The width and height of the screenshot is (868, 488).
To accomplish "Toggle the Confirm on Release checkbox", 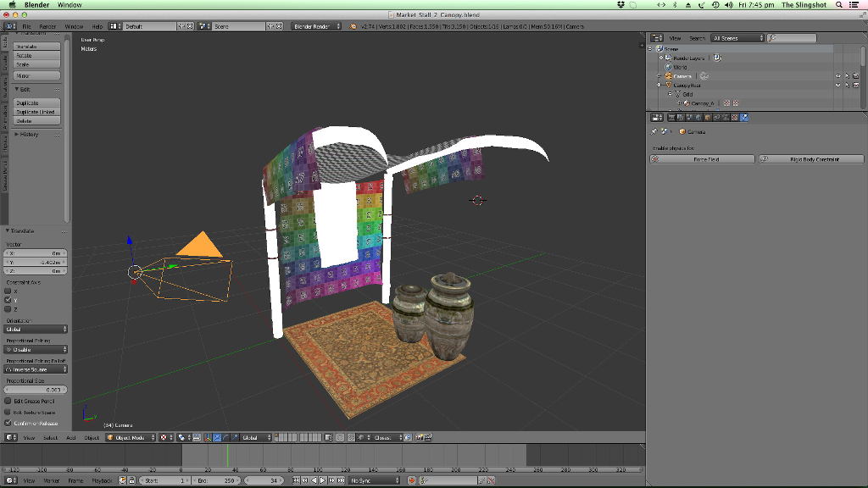I will click(x=8, y=424).
